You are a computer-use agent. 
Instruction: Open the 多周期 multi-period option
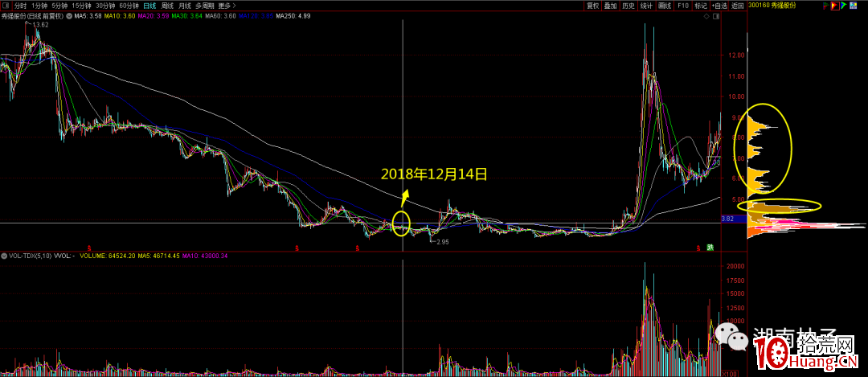point(203,6)
